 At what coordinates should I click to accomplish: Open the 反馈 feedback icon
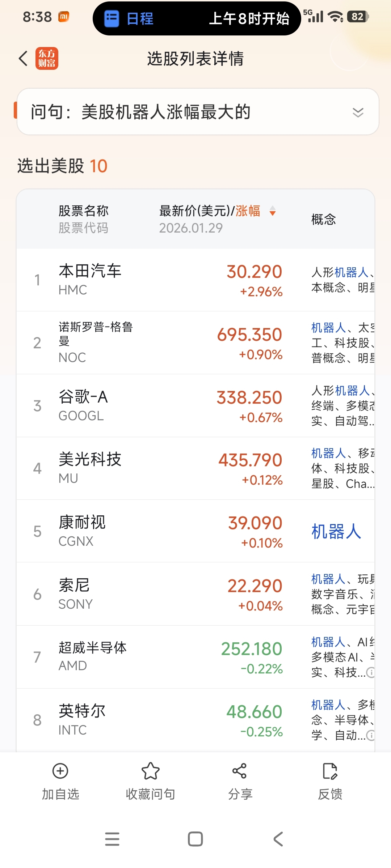click(330, 771)
